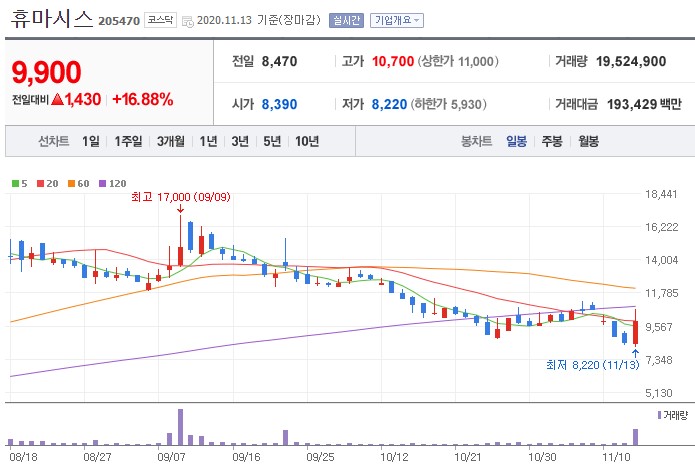Click the 선차트 label
The height and width of the screenshot is (467, 695).
(53, 141)
